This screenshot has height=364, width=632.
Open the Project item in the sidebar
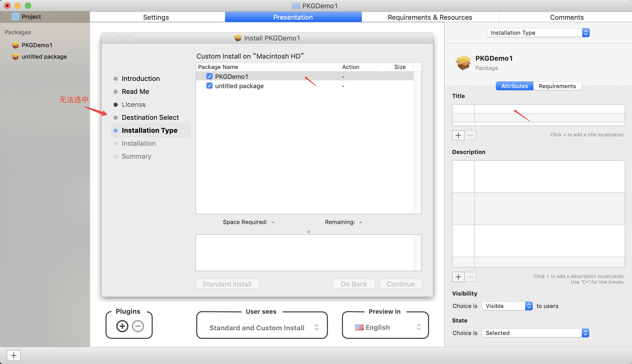click(31, 17)
